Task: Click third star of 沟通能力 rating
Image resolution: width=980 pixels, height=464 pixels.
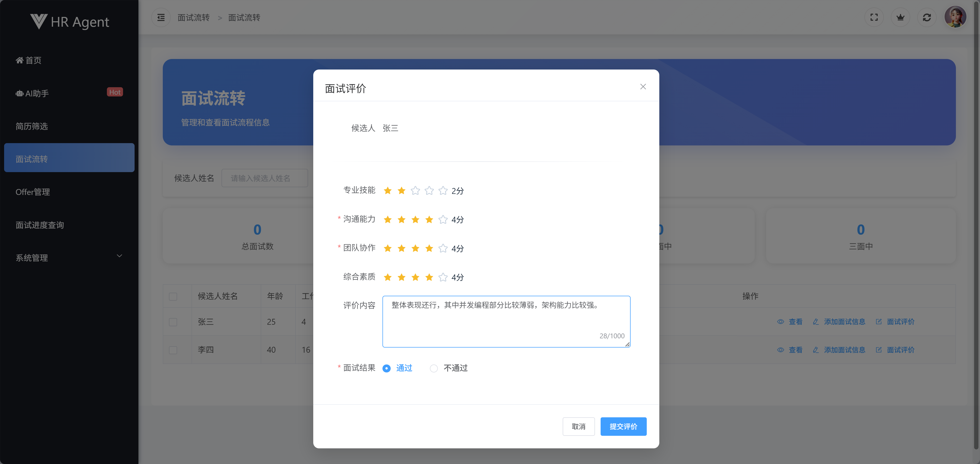Action: pos(415,220)
